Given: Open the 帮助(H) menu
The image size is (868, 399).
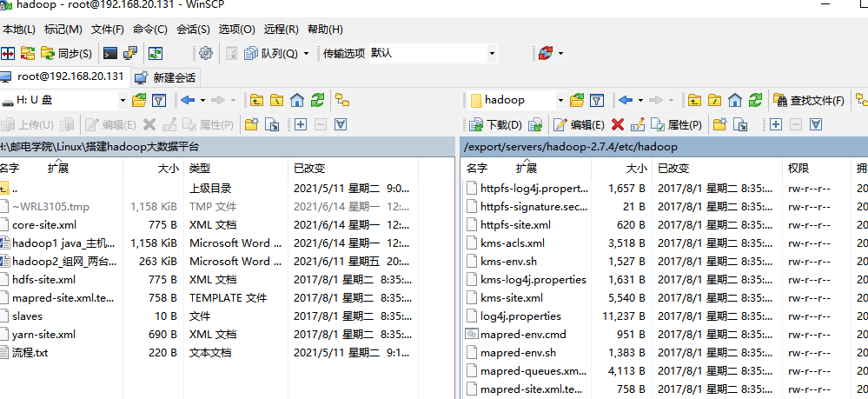Looking at the screenshot, I should click(x=325, y=30).
